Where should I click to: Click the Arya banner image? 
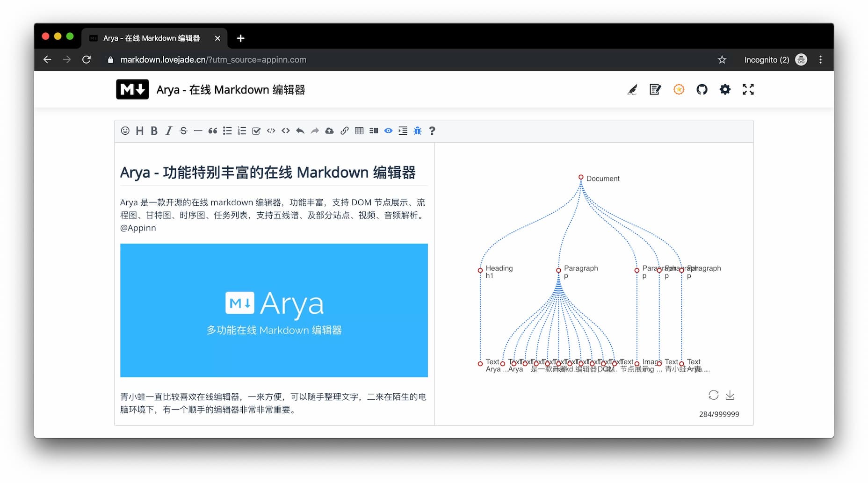coord(274,310)
